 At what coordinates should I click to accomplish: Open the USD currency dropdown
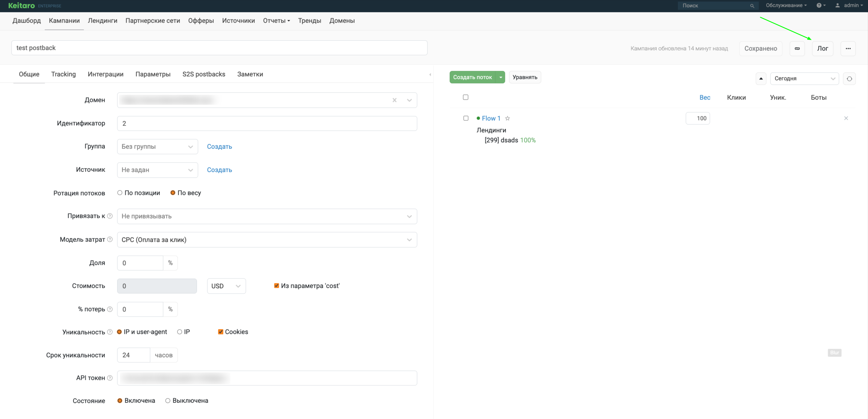[226, 286]
